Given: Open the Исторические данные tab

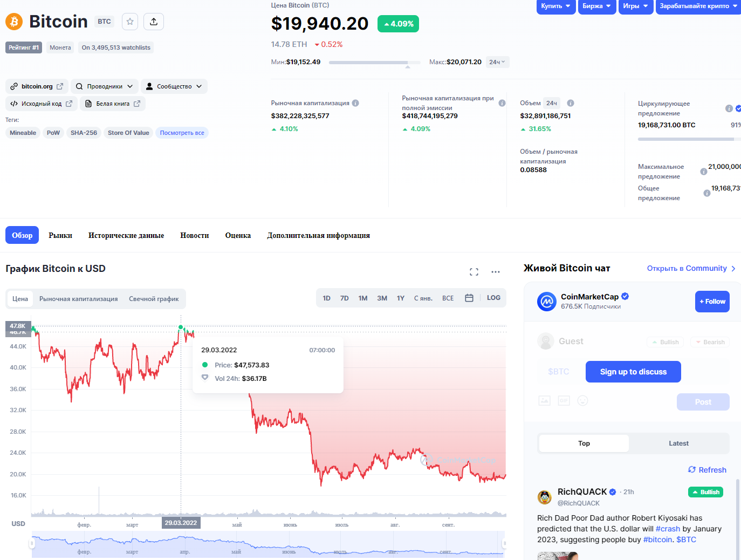Looking at the screenshot, I should [x=126, y=235].
